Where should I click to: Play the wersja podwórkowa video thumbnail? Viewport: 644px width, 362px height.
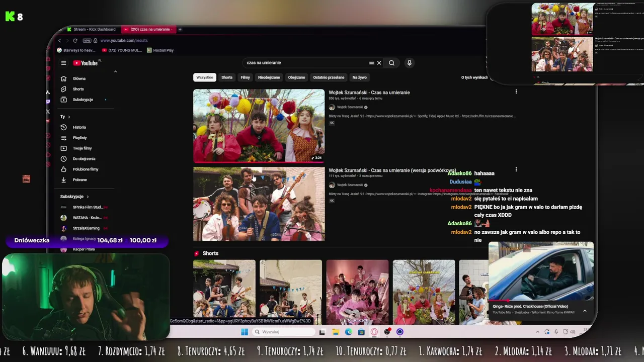(259, 204)
